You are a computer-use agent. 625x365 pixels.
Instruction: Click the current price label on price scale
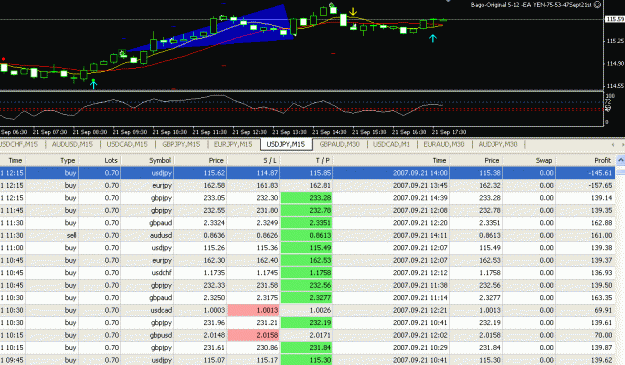pos(615,19)
